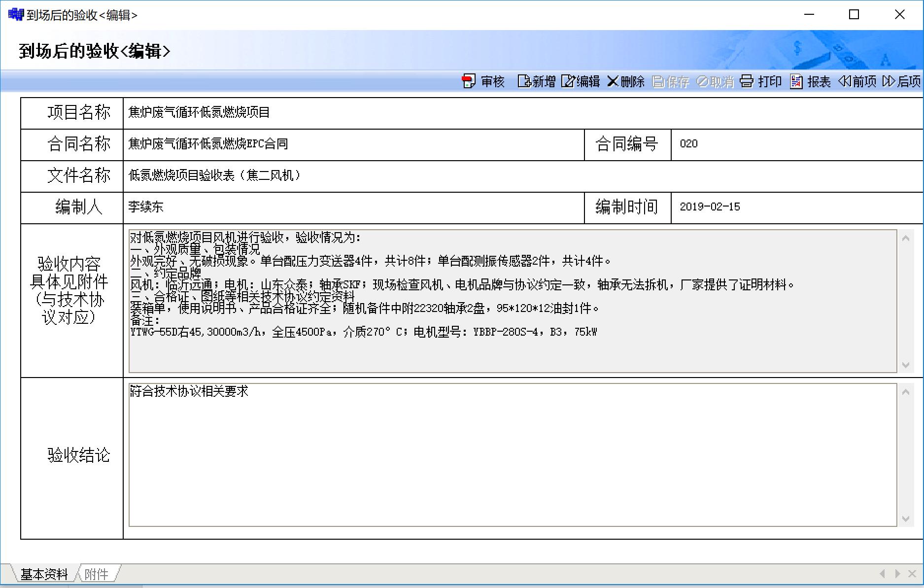Viewport: 924px width, 588px height.
Task: Click the 编辑 (edit) toolbar icon
Action: (x=568, y=81)
